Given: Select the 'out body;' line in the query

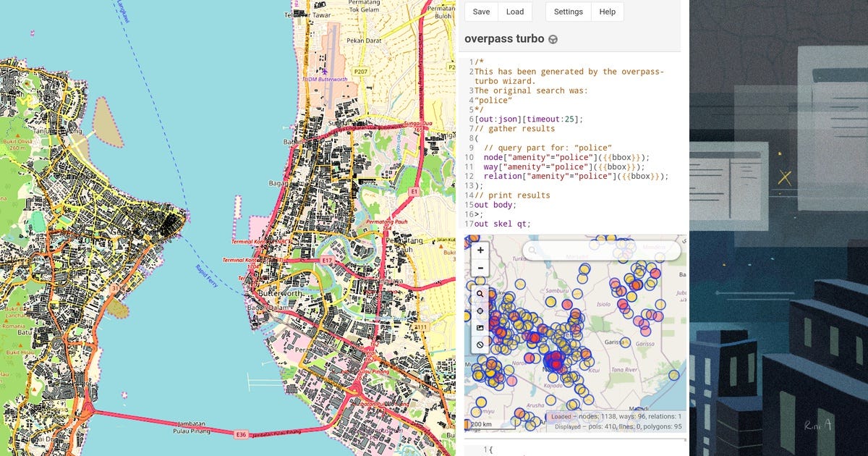Looking at the screenshot, I should [x=495, y=205].
